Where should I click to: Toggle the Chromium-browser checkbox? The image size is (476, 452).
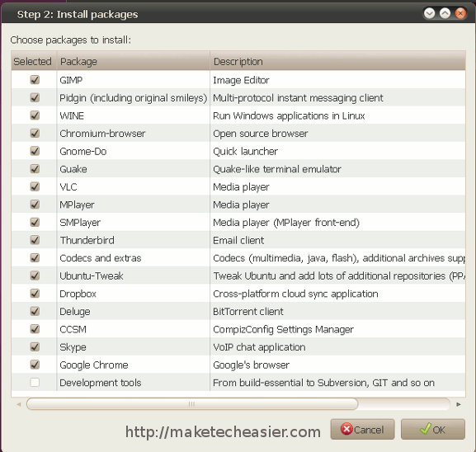click(x=35, y=134)
